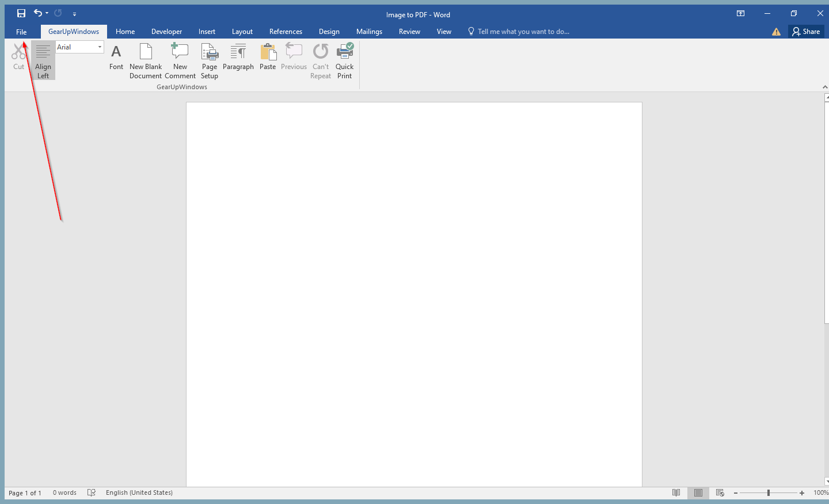This screenshot has width=829, height=504.
Task: Run Quick Print
Action: click(344, 60)
